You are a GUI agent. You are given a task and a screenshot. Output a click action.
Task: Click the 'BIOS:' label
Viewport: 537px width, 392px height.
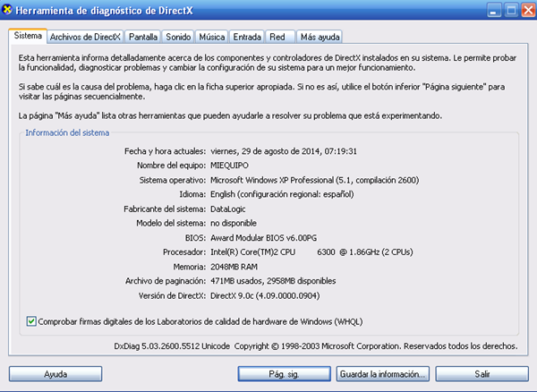point(195,237)
